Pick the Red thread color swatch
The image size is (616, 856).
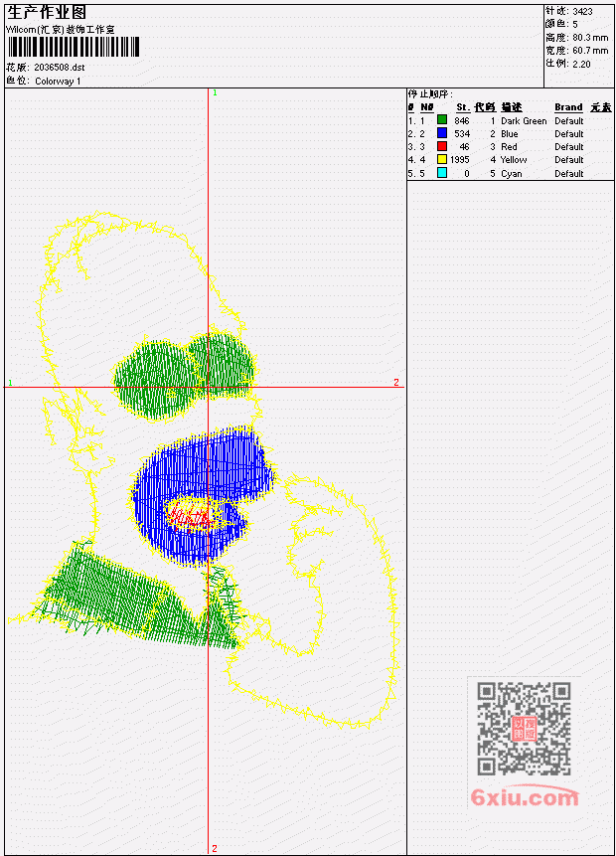pyautogui.click(x=442, y=146)
